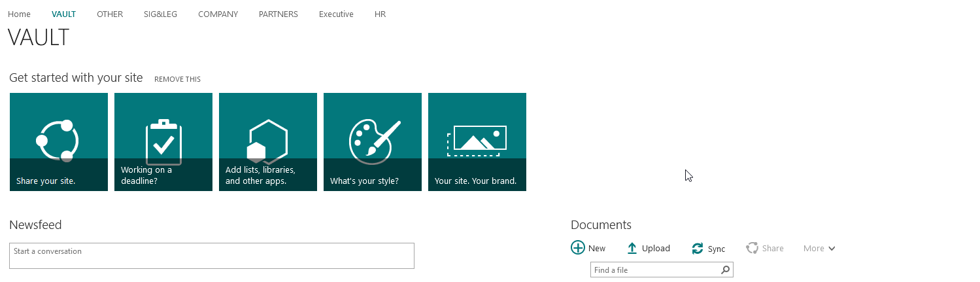Click the VAULT page title
The width and height of the screenshot is (980, 282).
[x=39, y=37]
